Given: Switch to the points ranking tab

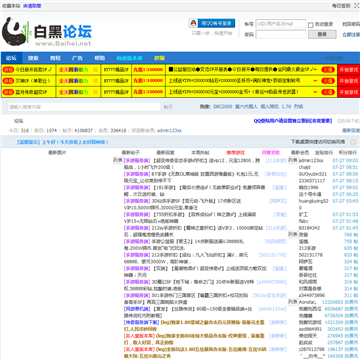Looking at the screenshot, I should [x=348, y=153].
